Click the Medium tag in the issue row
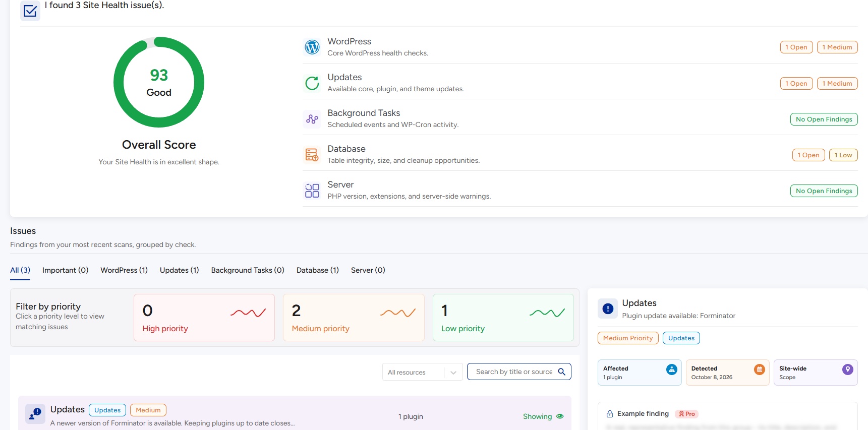The image size is (868, 430). pyautogui.click(x=148, y=410)
